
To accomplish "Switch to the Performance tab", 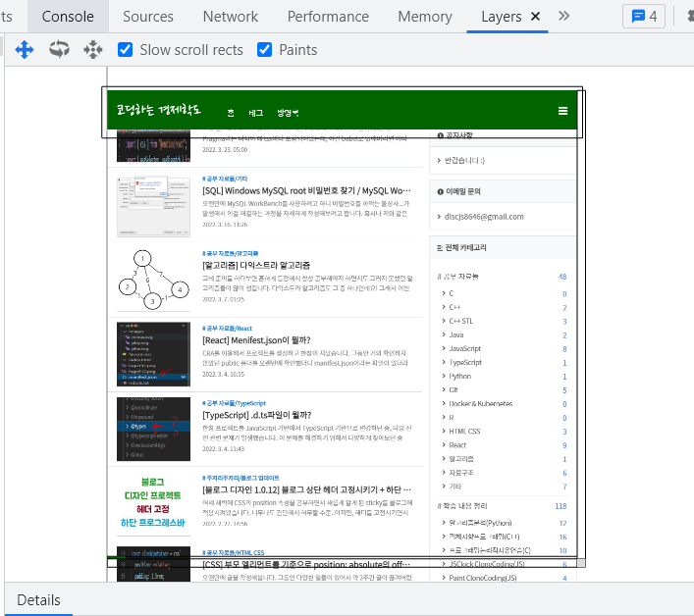I will [x=328, y=17].
